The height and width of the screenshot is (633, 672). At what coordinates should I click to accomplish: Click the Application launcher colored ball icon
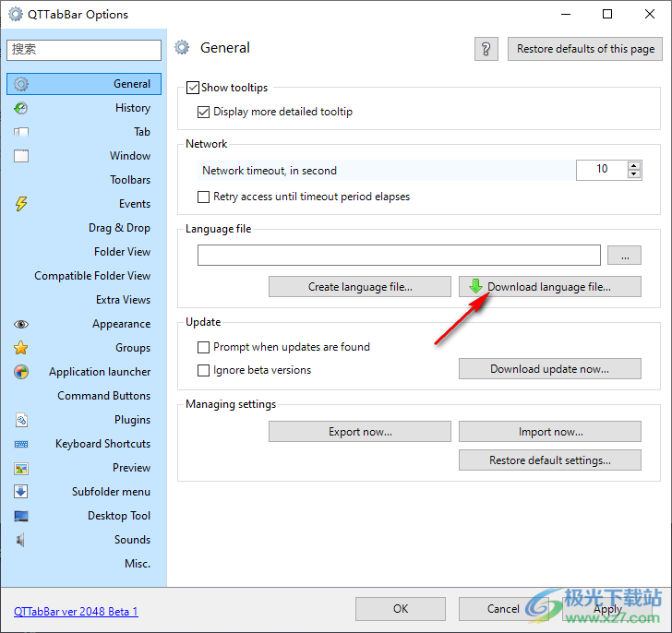[x=21, y=372]
